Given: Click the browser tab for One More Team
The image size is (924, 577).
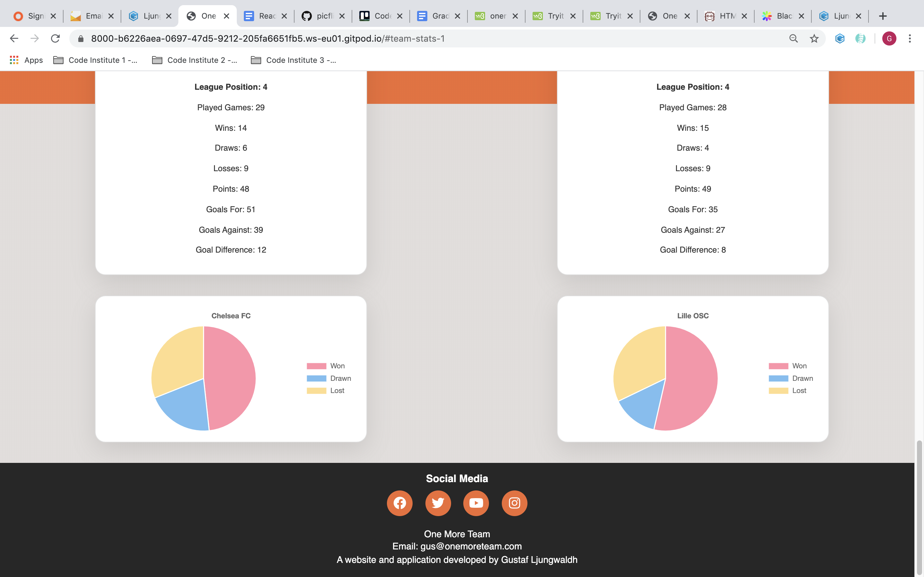Looking at the screenshot, I should pyautogui.click(x=206, y=16).
